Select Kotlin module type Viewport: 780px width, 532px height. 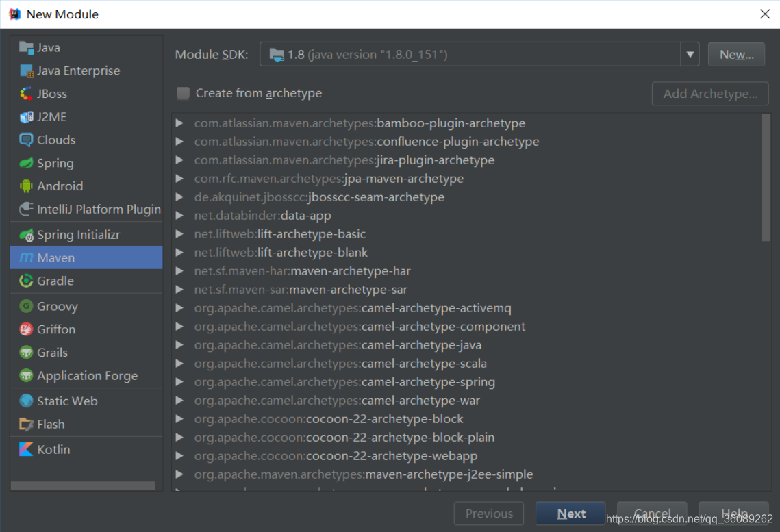(86, 449)
